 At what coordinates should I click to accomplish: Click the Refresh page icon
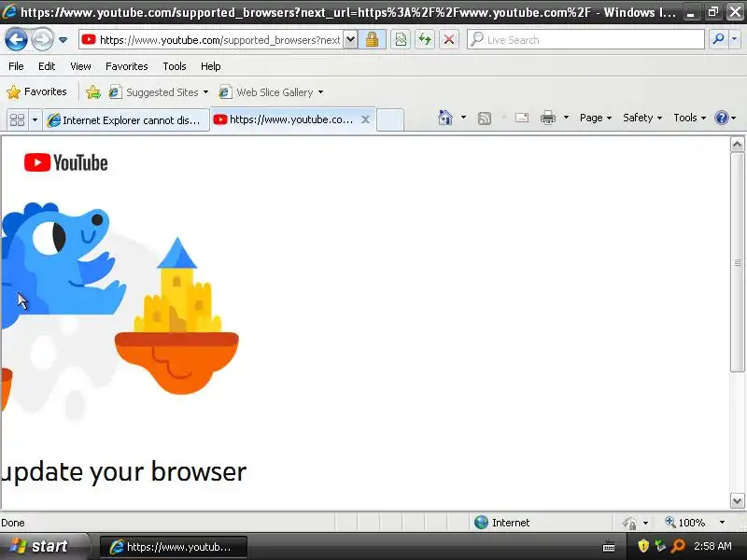point(425,39)
